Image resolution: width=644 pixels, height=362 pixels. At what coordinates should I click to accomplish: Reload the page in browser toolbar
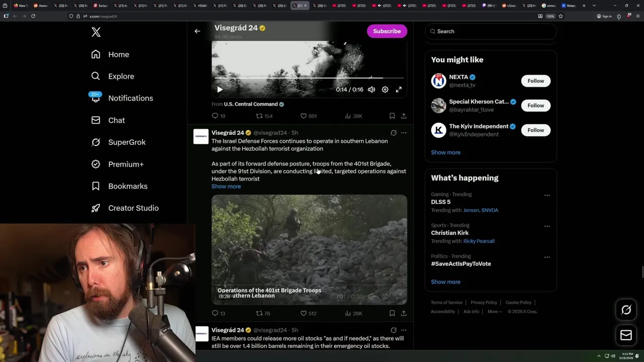tap(33, 16)
